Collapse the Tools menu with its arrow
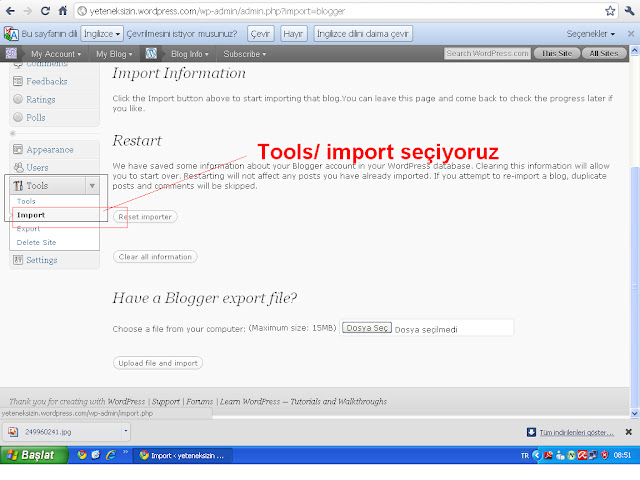 (x=93, y=186)
